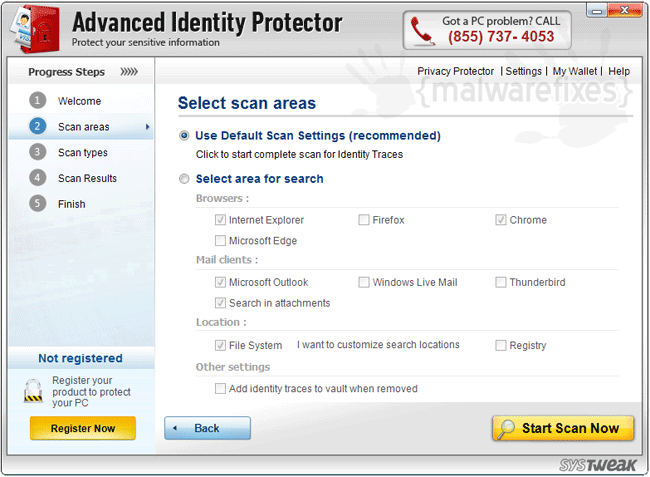The width and height of the screenshot is (650, 477).
Task: Click the Back button
Action: point(207,428)
